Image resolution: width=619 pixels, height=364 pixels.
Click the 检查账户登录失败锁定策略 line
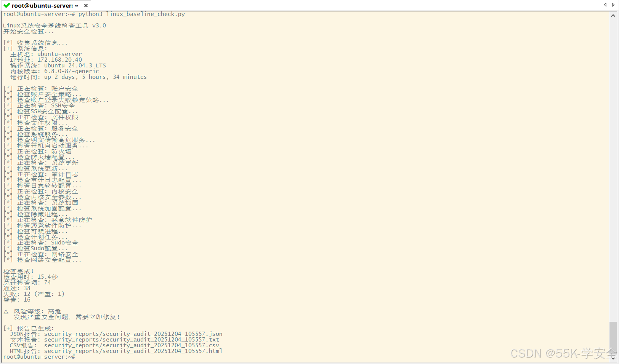pyautogui.click(x=56, y=100)
